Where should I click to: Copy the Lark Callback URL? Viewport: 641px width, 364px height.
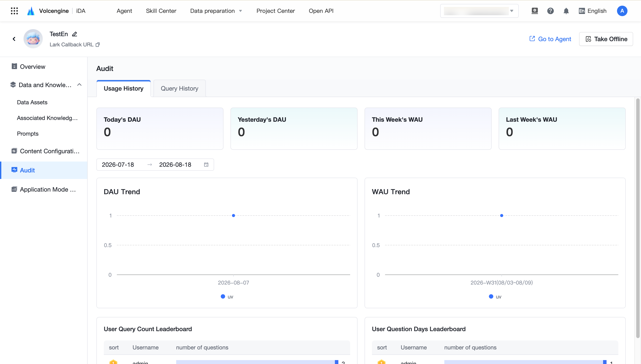point(98,44)
